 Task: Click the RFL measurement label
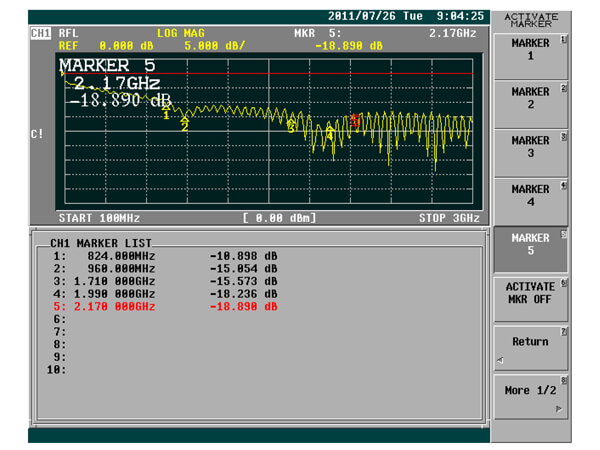[x=68, y=33]
